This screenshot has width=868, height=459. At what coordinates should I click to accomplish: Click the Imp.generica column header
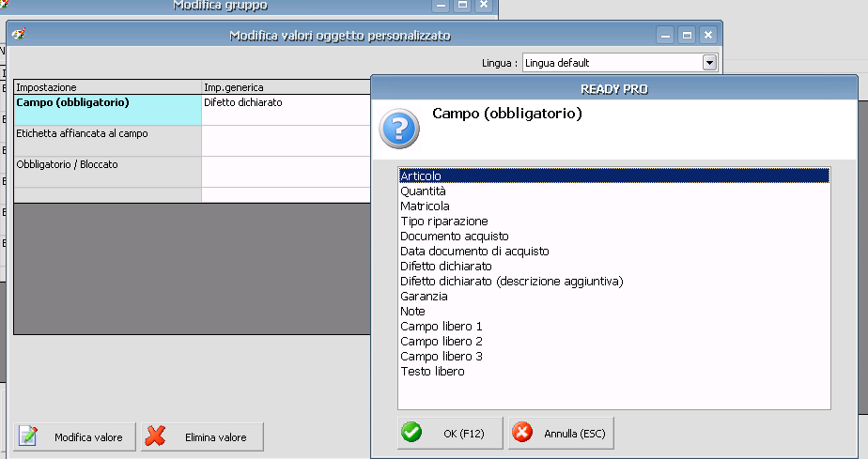pos(286,87)
